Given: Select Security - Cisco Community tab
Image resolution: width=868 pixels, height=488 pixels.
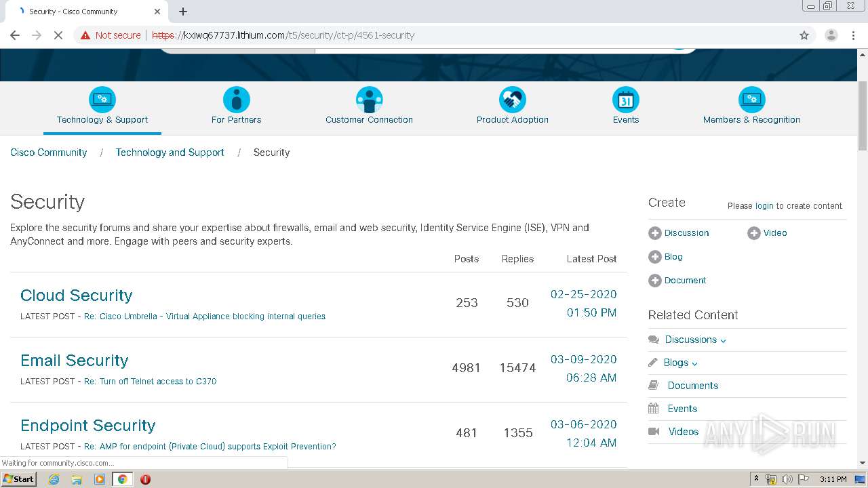Looking at the screenshot, I should click(x=88, y=12).
